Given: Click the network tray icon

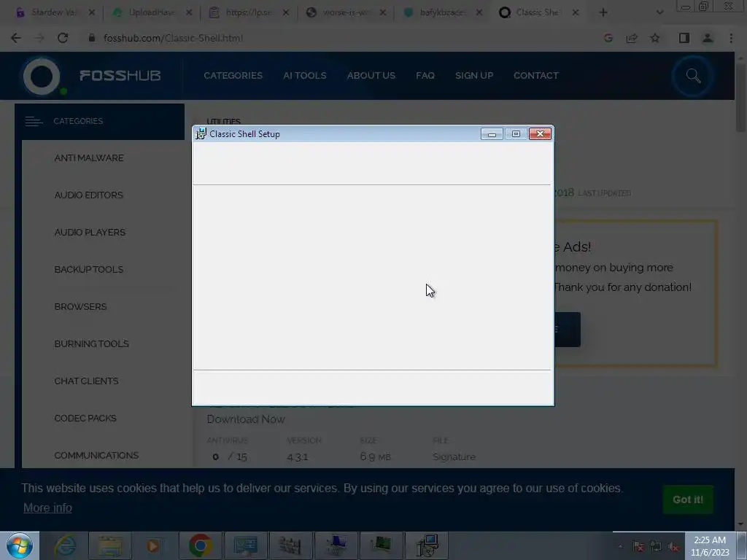Looking at the screenshot, I should click(x=656, y=547).
